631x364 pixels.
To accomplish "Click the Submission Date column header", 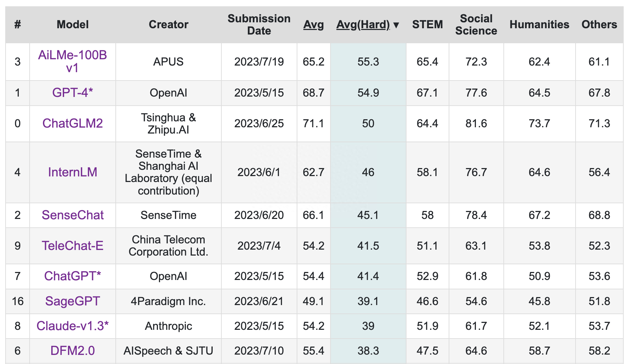I will (259, 24).
